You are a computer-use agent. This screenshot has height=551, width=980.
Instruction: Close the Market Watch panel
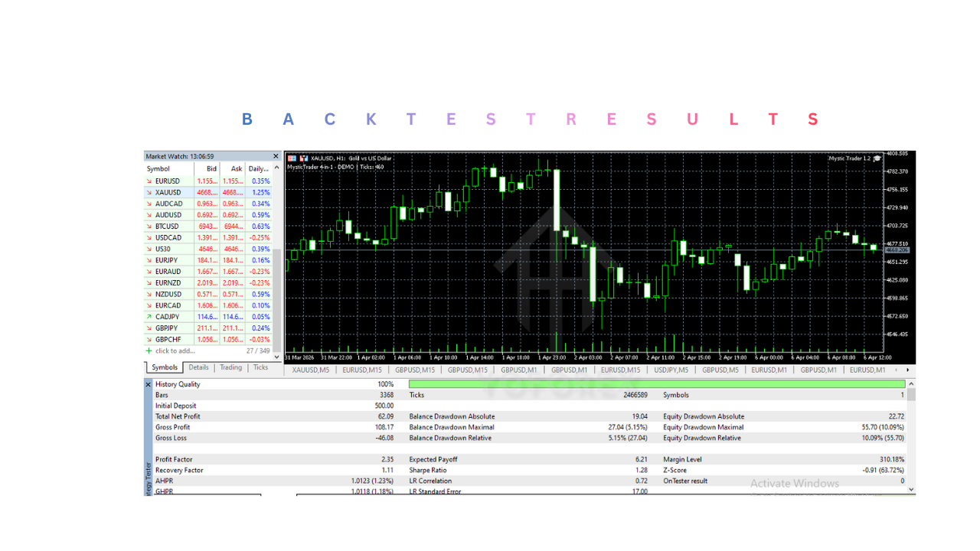tap(275, 156)
